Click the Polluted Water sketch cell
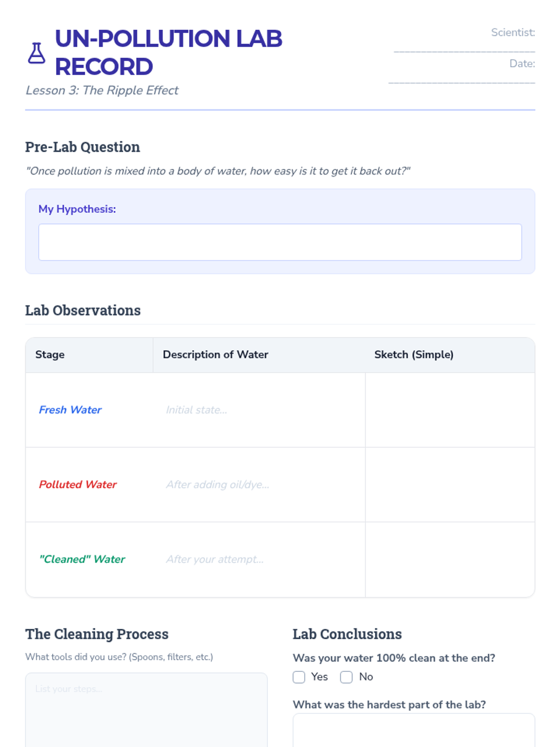The height and width of the screenshot is (747, 560). (x=450, y=485)
